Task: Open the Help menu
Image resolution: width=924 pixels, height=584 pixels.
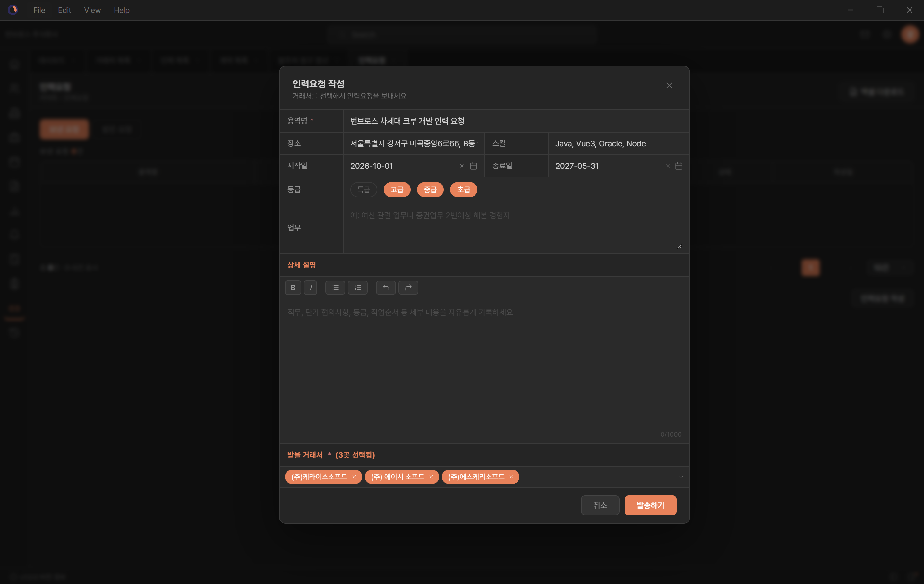Action: click(122, 10)
